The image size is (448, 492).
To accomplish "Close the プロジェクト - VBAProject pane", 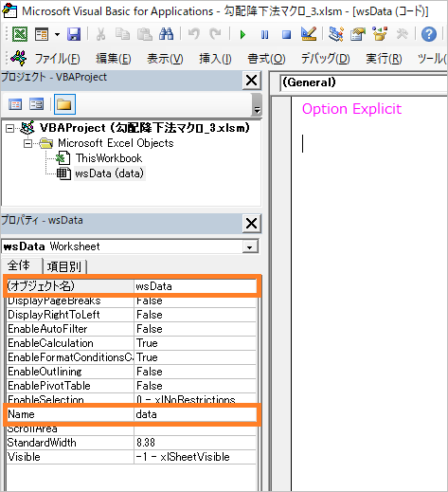I will 251,81.
